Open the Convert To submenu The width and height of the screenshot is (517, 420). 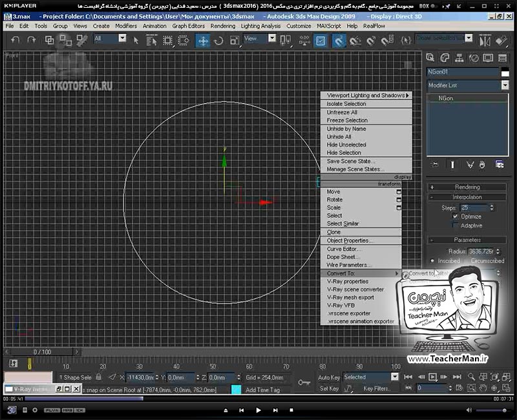361,273
